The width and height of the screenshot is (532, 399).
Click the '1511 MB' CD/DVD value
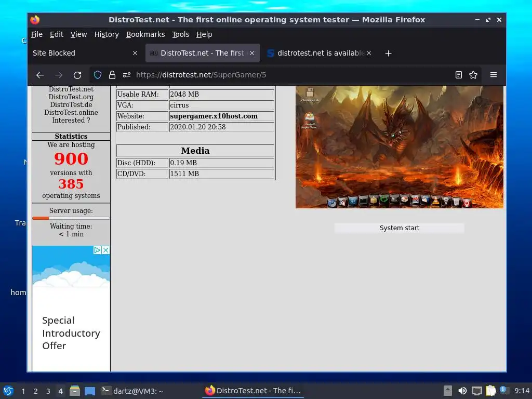coord(184,174)
